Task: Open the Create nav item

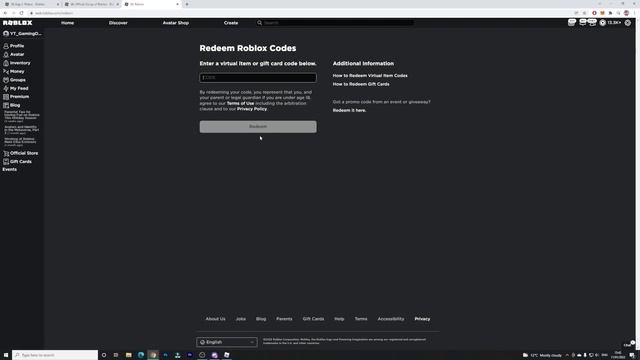Action: [231, 23]
